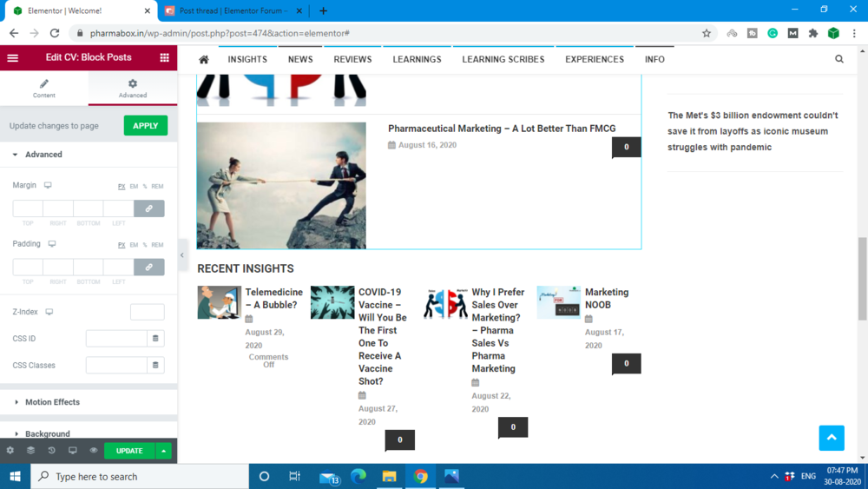Click the green APPLY button
Viewport: 868px width, 489px height.
[x=146, y=126]
